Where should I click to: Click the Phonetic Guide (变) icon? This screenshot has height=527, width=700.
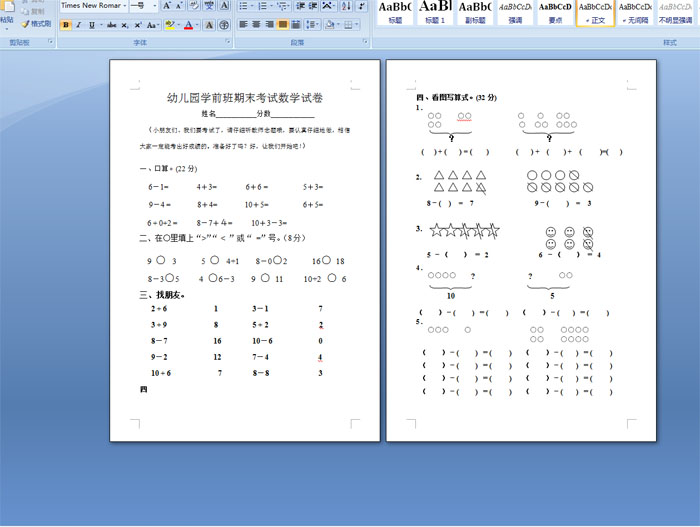[x=209, y=6]
